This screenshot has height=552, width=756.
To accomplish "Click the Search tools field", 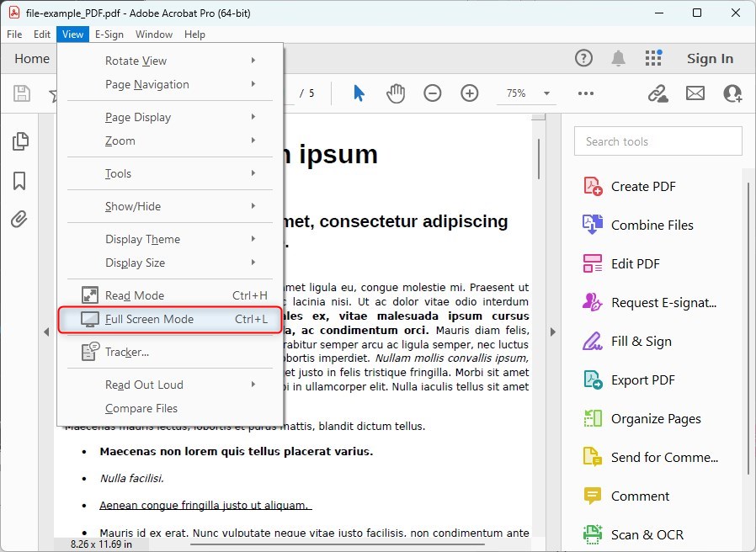I will click(657, 141).
